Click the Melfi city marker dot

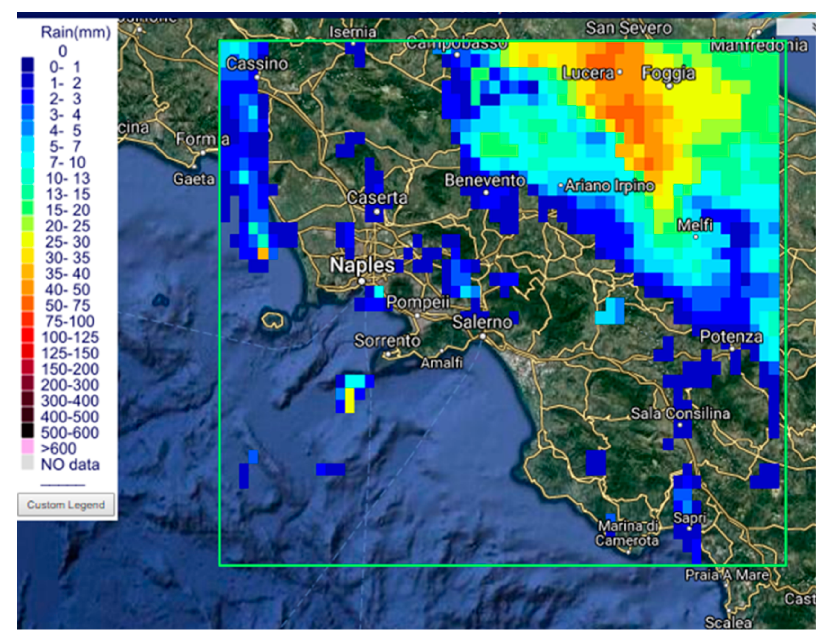696,237
